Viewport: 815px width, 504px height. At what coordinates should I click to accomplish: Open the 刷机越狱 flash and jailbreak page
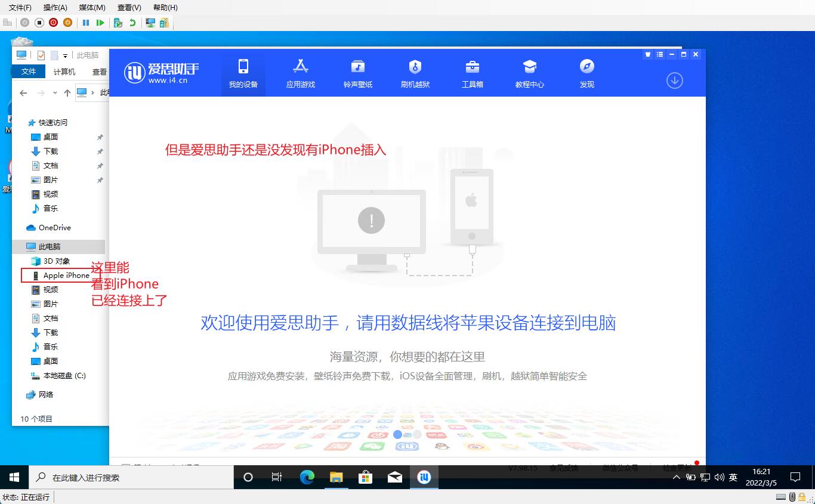click(415, 73)
